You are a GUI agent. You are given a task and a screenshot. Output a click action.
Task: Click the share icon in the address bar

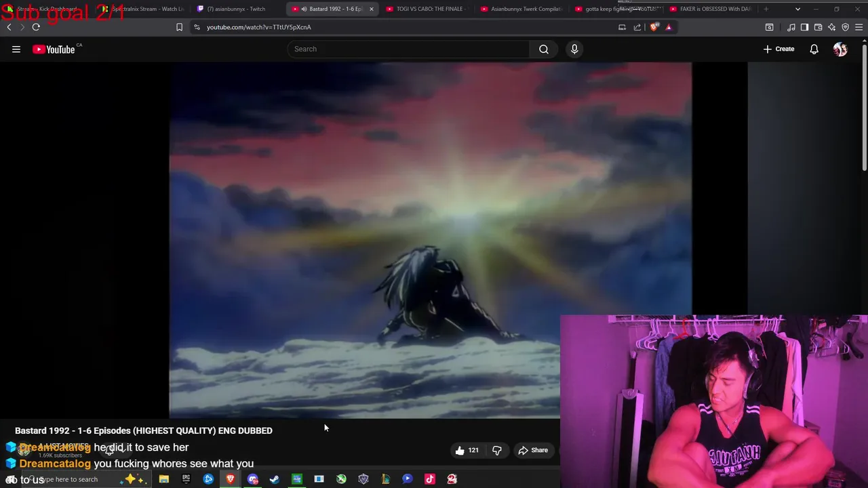(637, 27)
